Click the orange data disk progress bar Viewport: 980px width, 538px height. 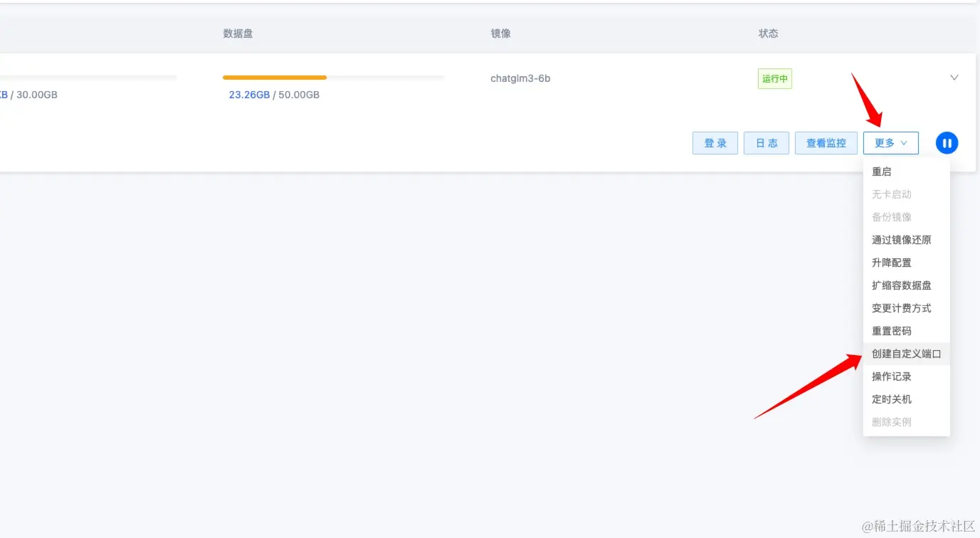(x=275, y=77)
